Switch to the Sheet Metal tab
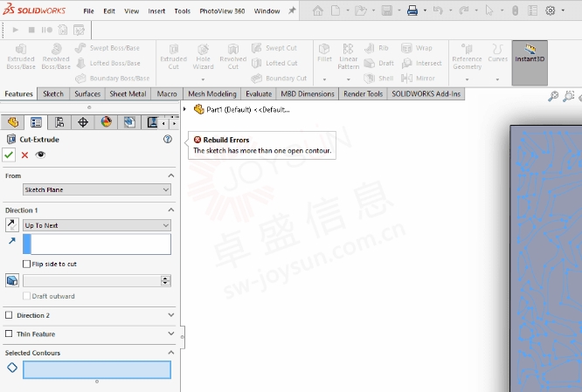The height and width of the screenshot is (392, 582). click(128, 93)
